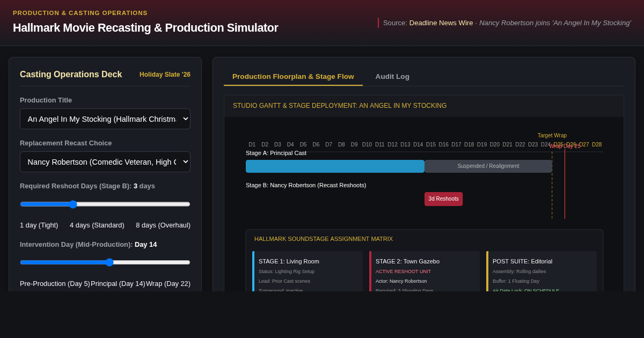Click the blue Stage A Principal Cast bar
This screenshot has height=338, width=644.
click(x=335, y=166)
